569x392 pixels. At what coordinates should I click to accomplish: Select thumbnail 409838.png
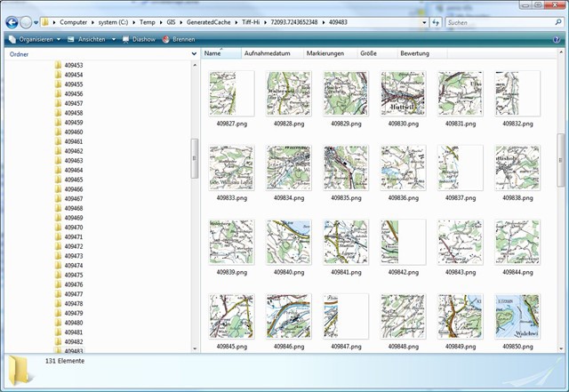[x=517, y=168]
